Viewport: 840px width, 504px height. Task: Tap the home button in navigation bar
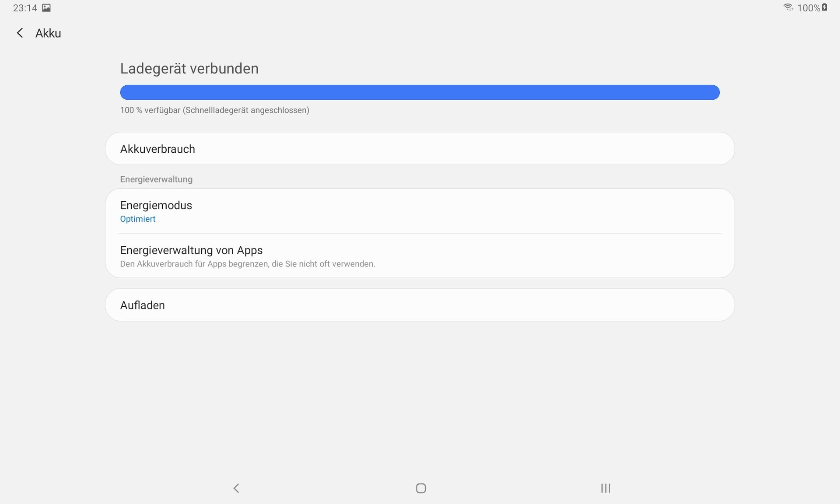[421, 488]
